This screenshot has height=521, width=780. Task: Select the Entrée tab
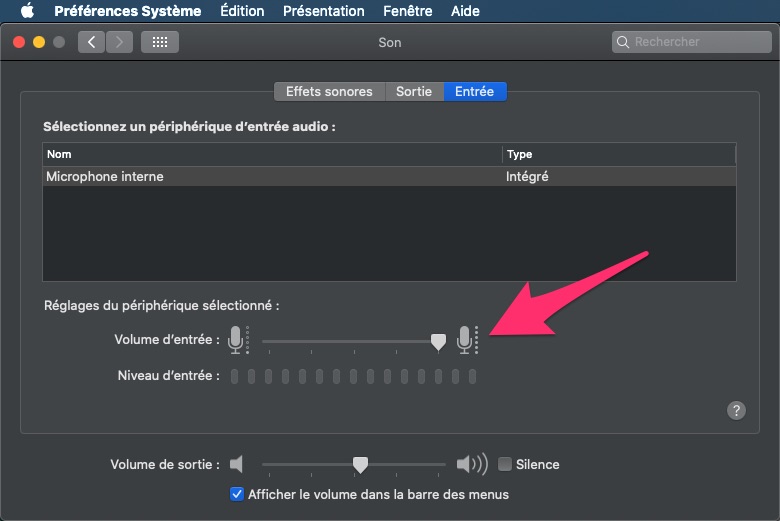point(475,92)
